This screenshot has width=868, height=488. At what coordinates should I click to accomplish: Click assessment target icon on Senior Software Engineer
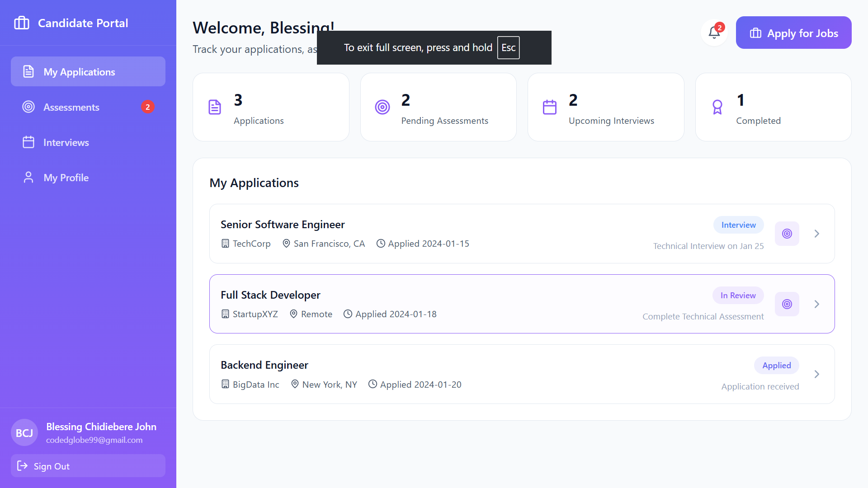(x=787, y=234)
